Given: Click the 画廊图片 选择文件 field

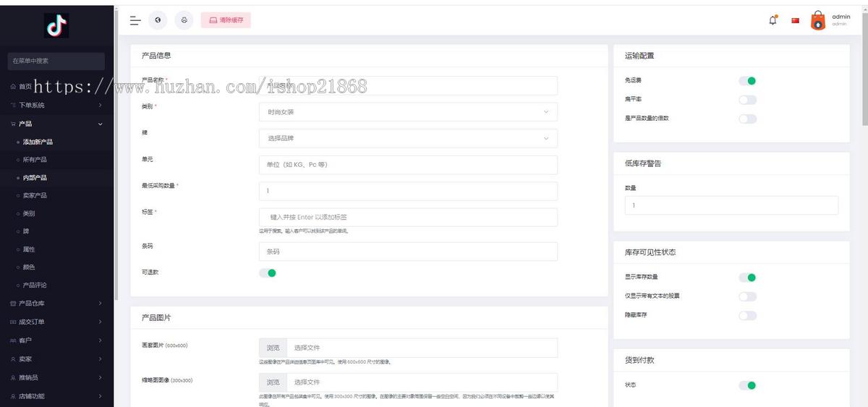Looking at the screenshot, I should (x=422, y=348).
